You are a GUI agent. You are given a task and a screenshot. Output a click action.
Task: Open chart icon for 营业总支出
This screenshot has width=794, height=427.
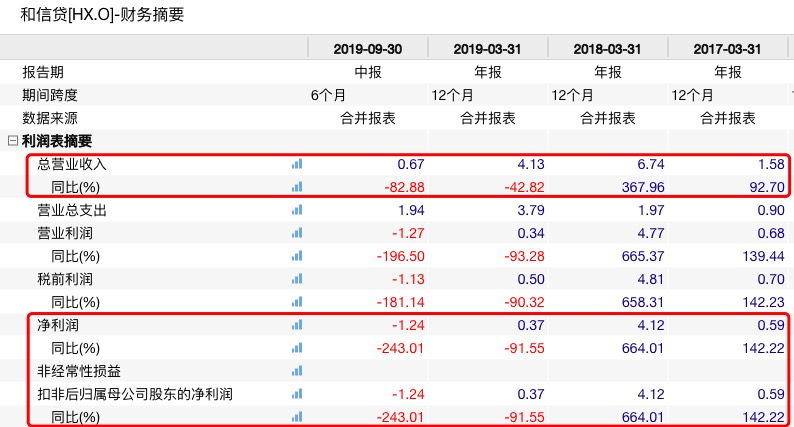296,210
